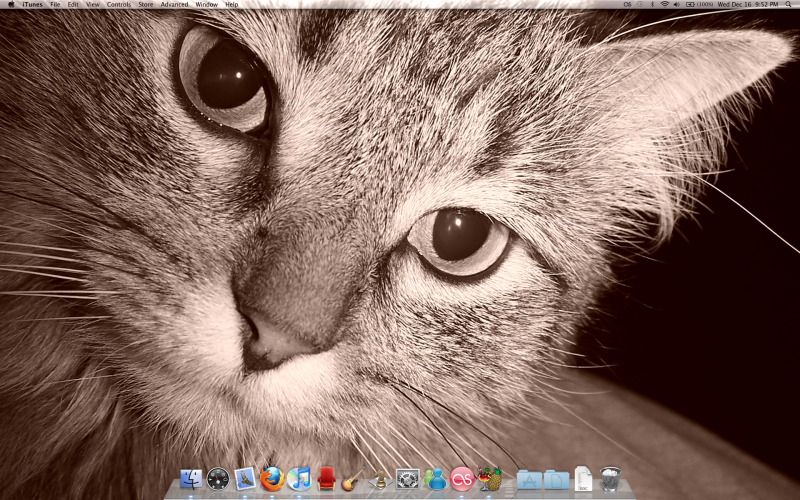Launch GarageBand guitar icon
Screen dimensions: 800x500
[x=353, y=480]
